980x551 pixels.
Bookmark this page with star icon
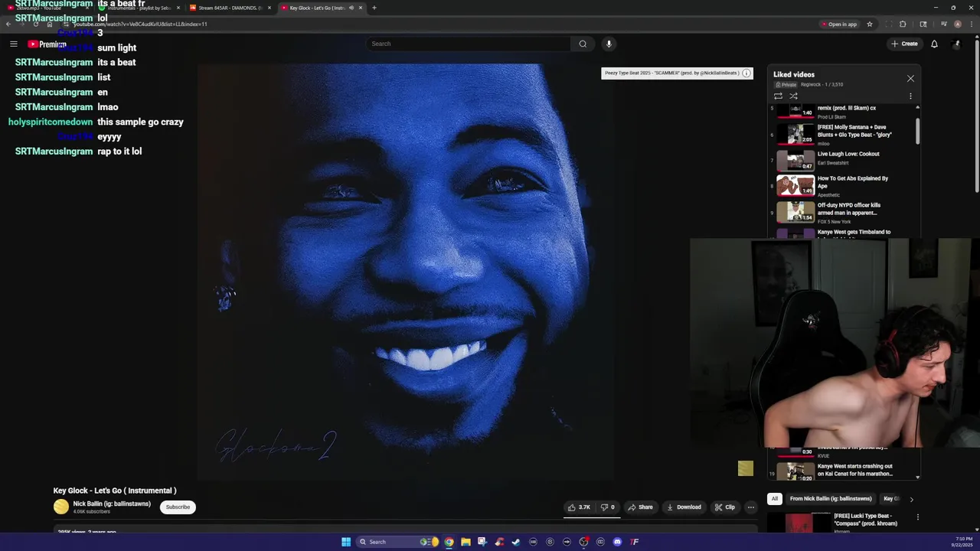point(870,24)
